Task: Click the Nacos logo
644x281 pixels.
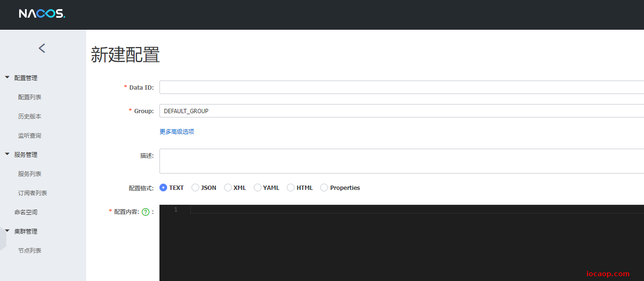Action: [x=42, y=14]
